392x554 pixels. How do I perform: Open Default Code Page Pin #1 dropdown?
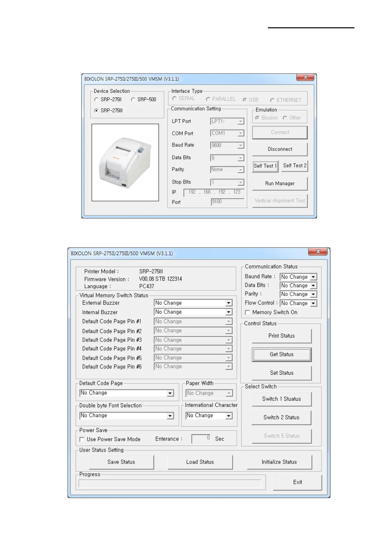(193, 321)
